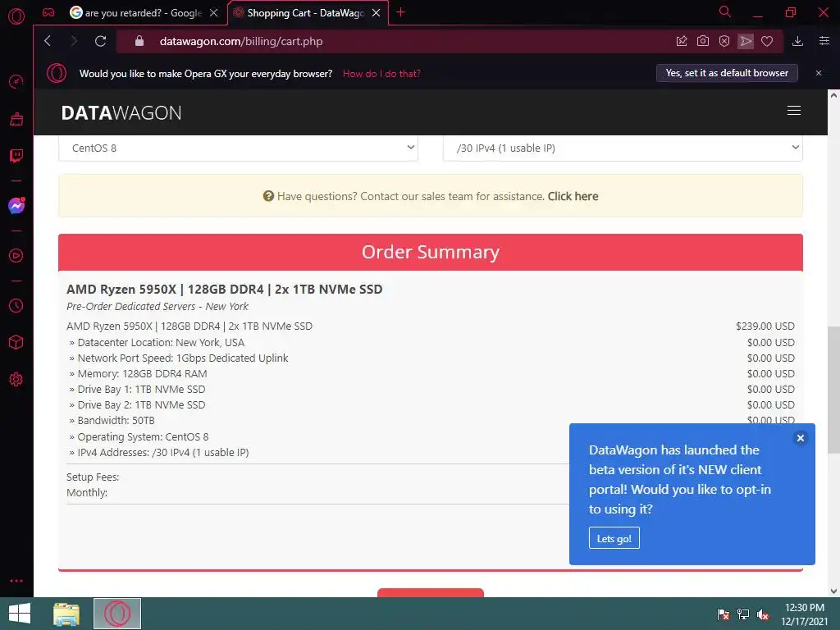Open Extensions cube icon in sidebar
This screenshot has width=840, height=630.
[16, 342]
